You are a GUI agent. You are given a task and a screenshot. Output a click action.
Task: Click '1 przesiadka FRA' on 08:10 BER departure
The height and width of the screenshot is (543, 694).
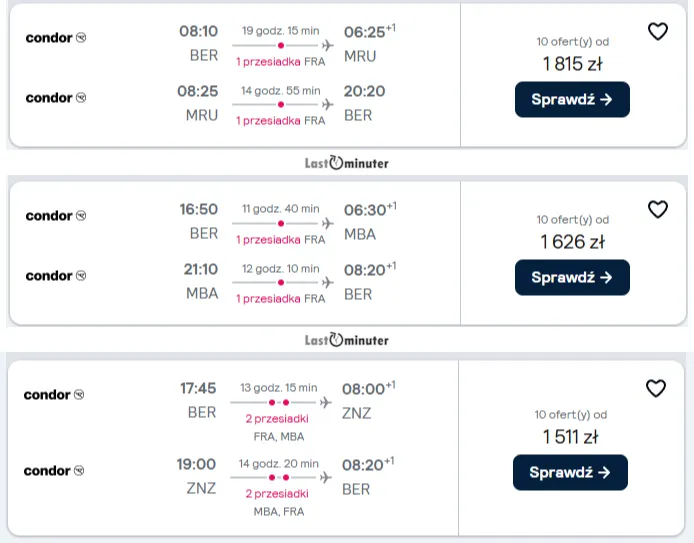(280, 61)
